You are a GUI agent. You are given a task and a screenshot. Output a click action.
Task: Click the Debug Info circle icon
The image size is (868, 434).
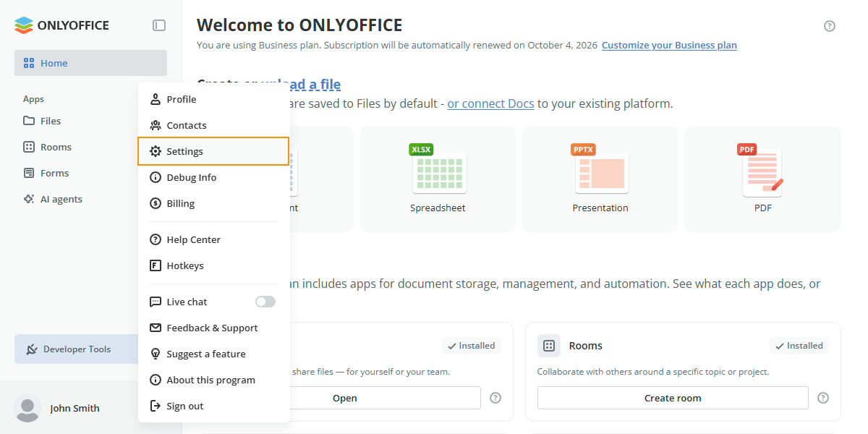coord(155,177)
